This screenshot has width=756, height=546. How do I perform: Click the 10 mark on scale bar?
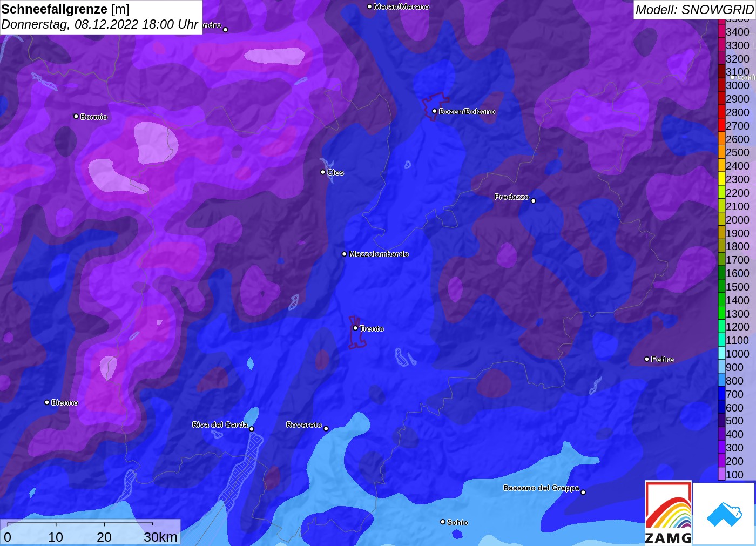point(56,537)
